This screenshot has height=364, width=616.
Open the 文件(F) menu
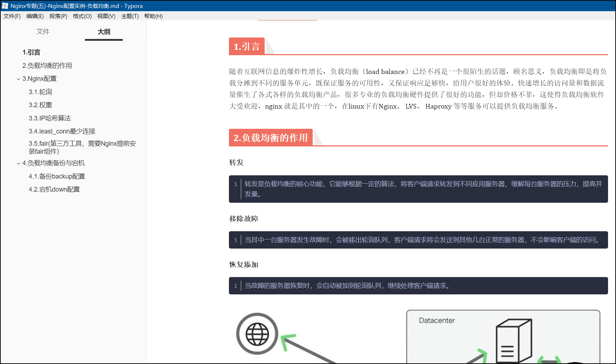pos(12,16)
